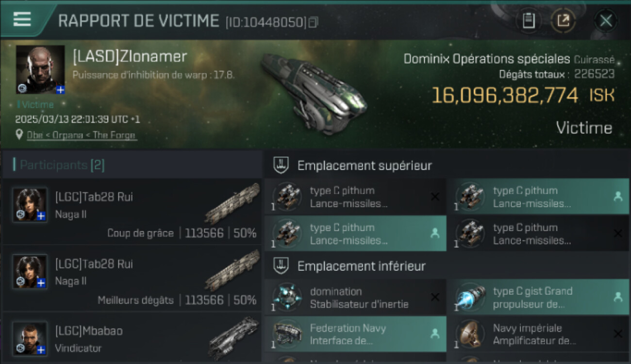The width and height of the screenshot is (631, 364).
Task: Select the domination Stabilisateur d'inertie module
Action: 355,298
